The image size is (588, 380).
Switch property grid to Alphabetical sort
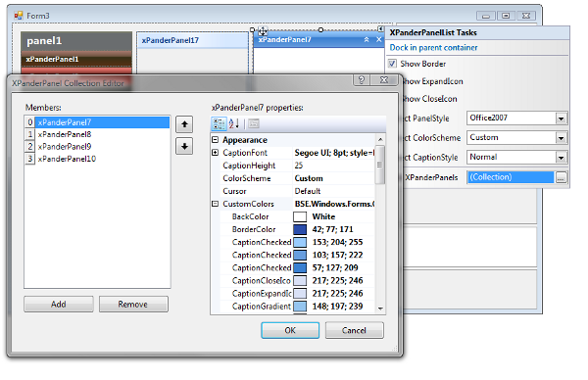[x=234, y=123]
